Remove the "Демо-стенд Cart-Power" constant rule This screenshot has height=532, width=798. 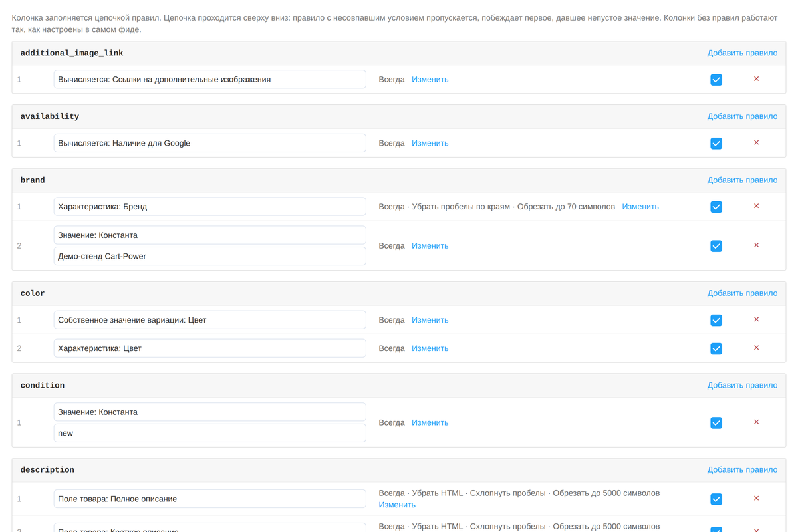tap(756, 245)
